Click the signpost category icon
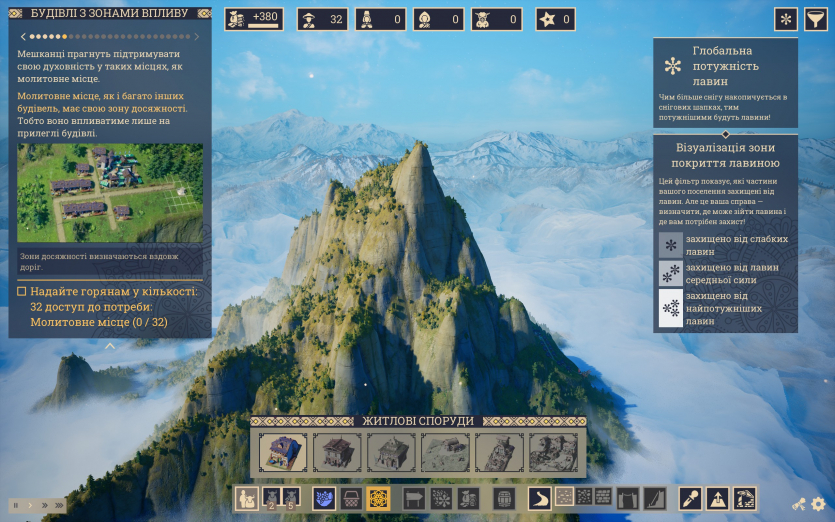 click(413, 498)
